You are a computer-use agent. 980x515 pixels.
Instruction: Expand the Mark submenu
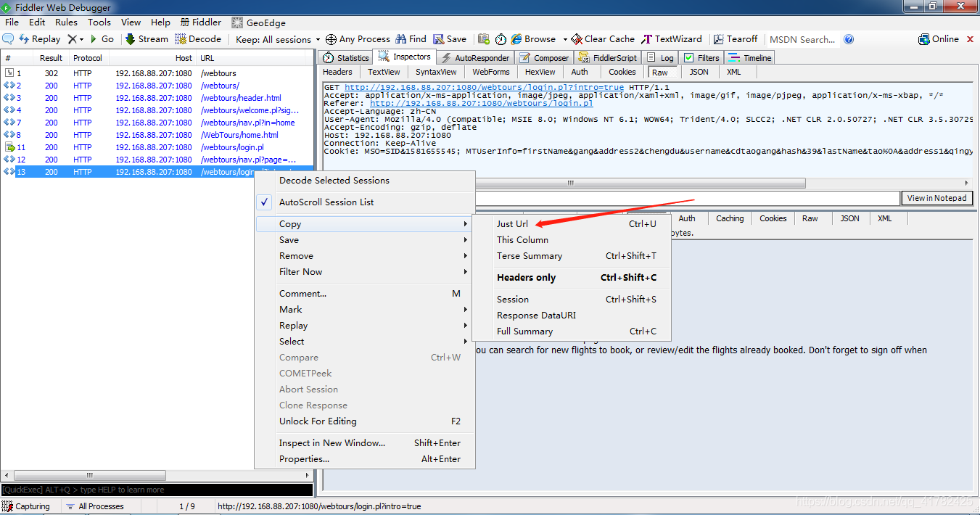(x=364, y=310)
